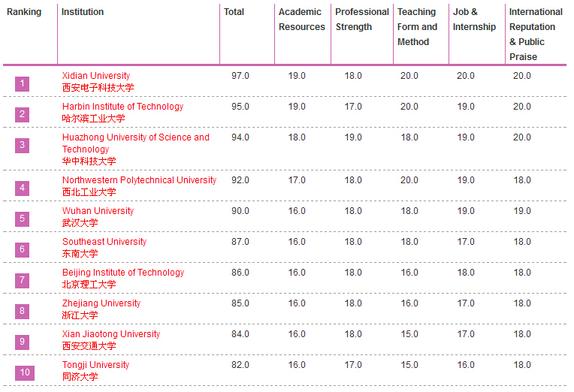Select Wuhan University's total score 90.0
The width and height of the screenshot is (574, 392).
[240, 211]
